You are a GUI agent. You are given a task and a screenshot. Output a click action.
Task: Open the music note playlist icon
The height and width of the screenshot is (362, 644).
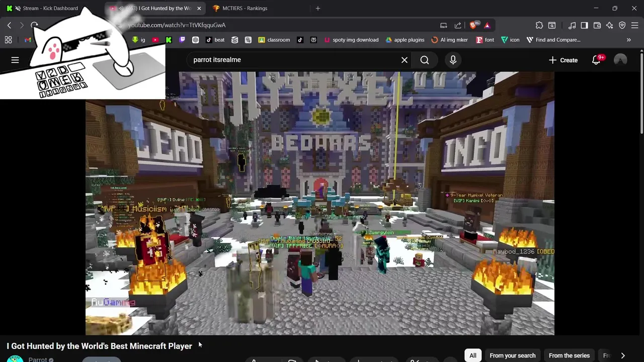[x=572, y=25]
